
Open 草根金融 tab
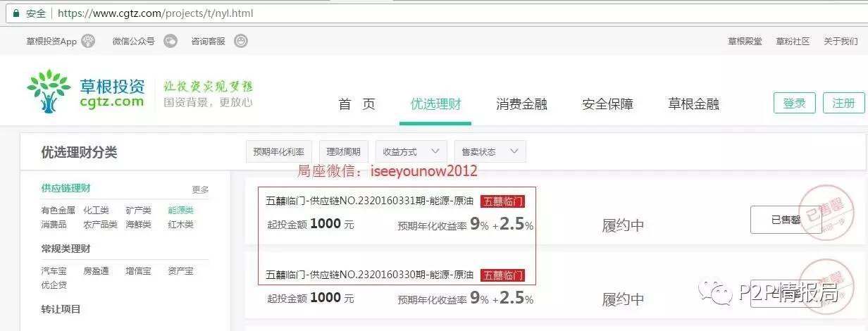[693, 104]
